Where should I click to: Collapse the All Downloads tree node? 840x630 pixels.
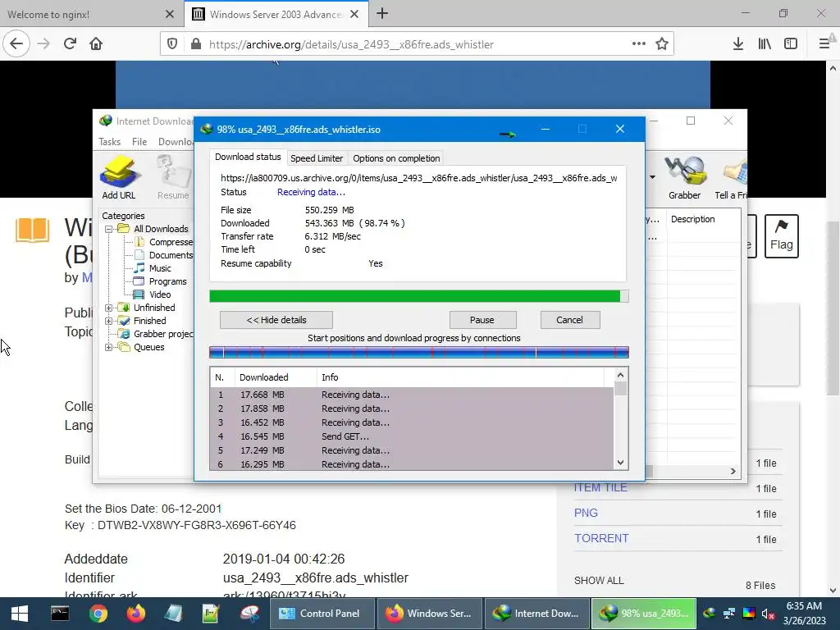[109, 229]
